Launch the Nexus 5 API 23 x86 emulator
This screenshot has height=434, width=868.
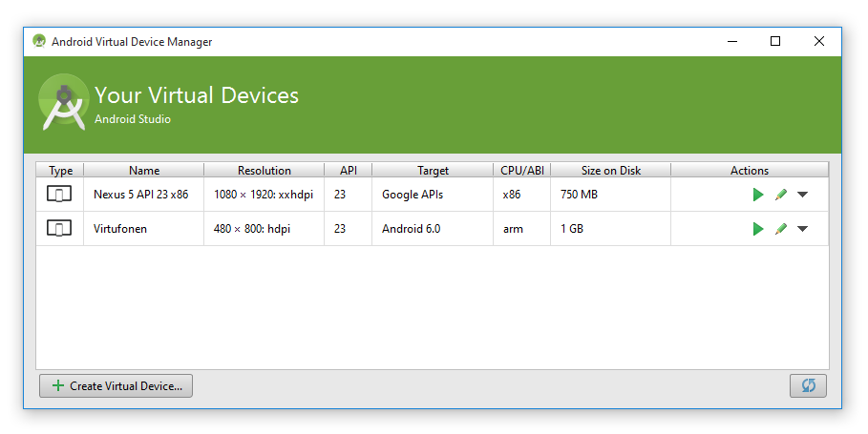point(758,195)
